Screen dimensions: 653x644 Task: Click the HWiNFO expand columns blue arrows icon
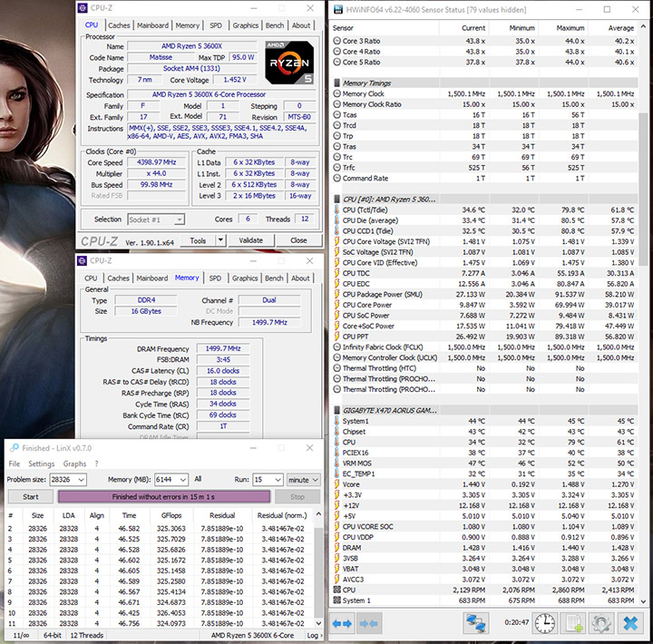342,624
